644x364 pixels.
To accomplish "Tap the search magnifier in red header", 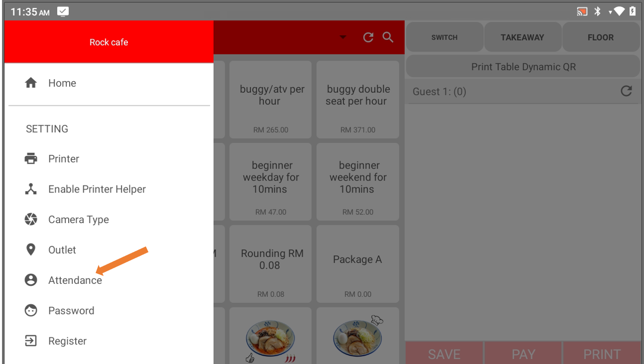I will tap(388, 37).
